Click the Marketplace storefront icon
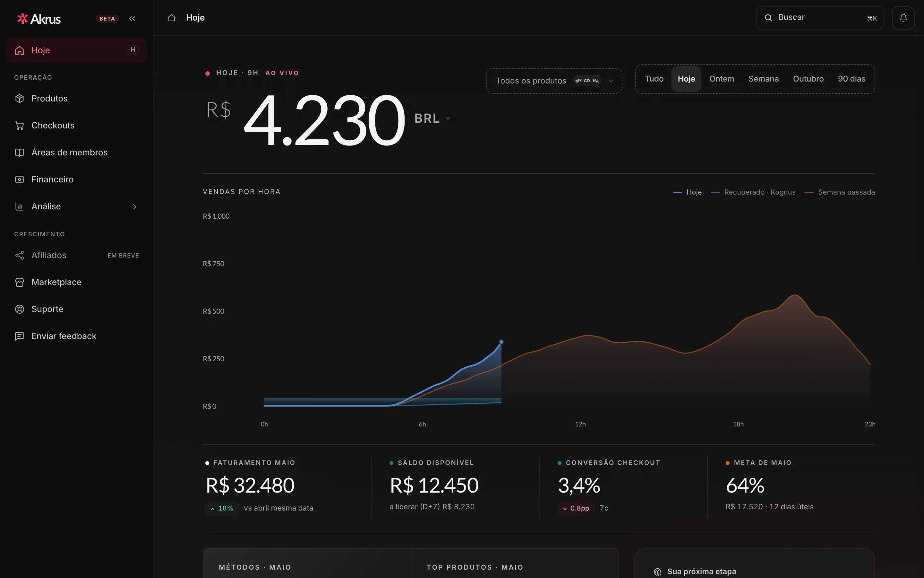Image resolution: width=924 pixels, height=578 pixels. click(20, 282)
